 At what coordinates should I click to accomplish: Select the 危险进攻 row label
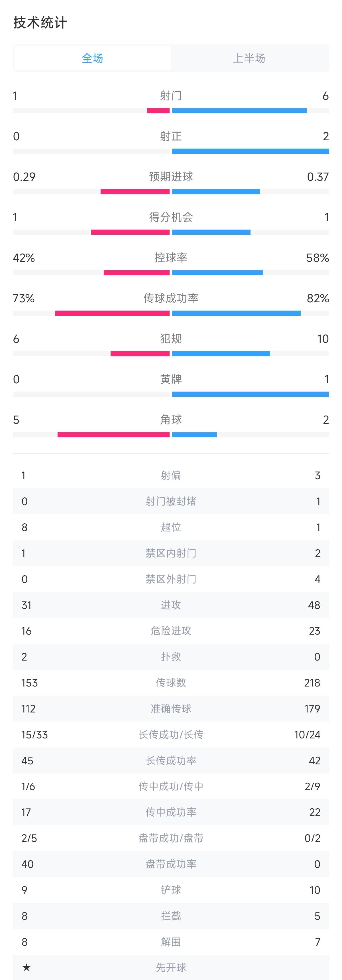tap(171, 631)
